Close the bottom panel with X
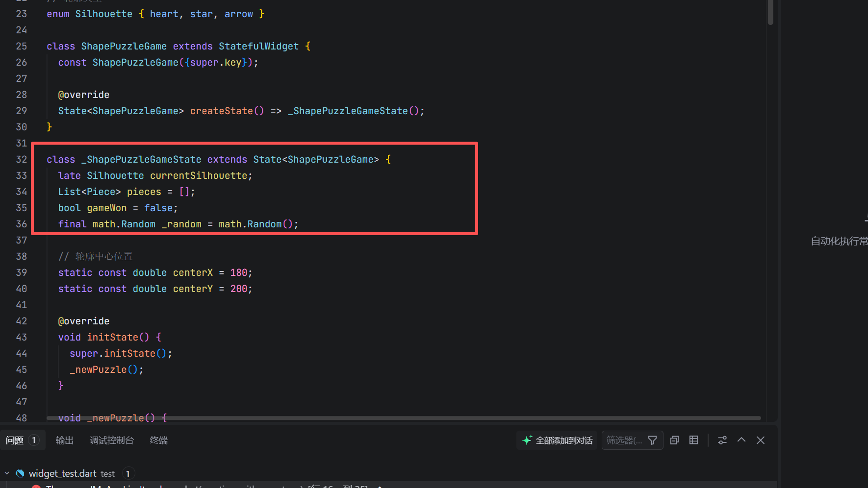The height and width of the screenshot is (488, 868). tap(761, 440)
